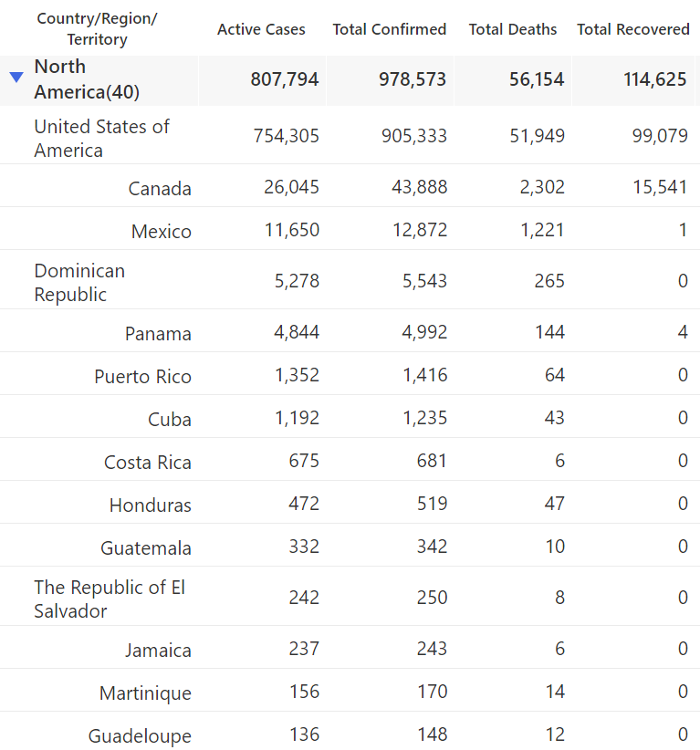The image size is (700, 750).
Task: Click Guatemala total confirmed value 342
Action: coord(432,547)
